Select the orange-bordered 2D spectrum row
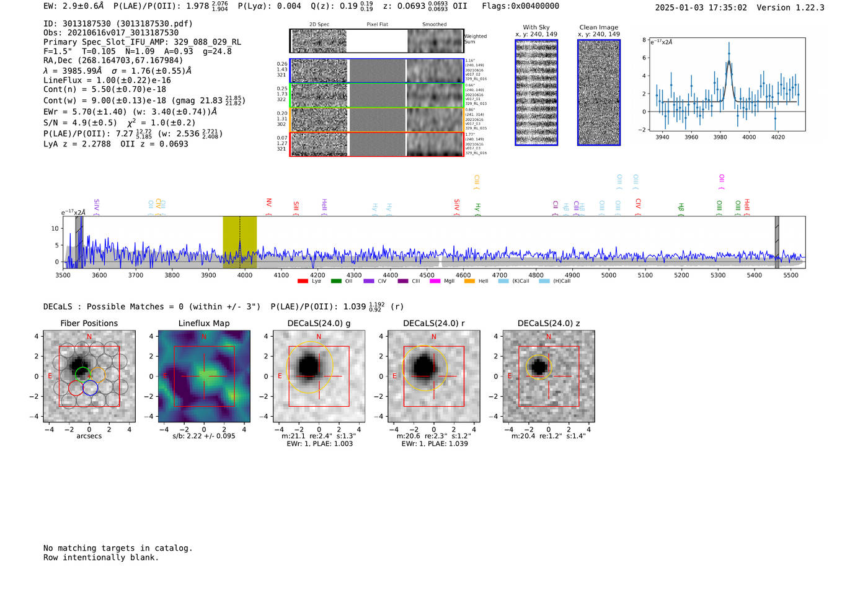Image resolution: width=868 pixels, height=591 pixels. point(377,120)
